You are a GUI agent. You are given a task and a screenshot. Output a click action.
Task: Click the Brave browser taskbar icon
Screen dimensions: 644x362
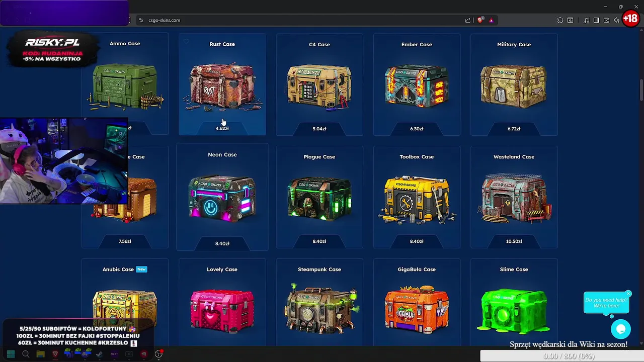[x=55, y=354]
